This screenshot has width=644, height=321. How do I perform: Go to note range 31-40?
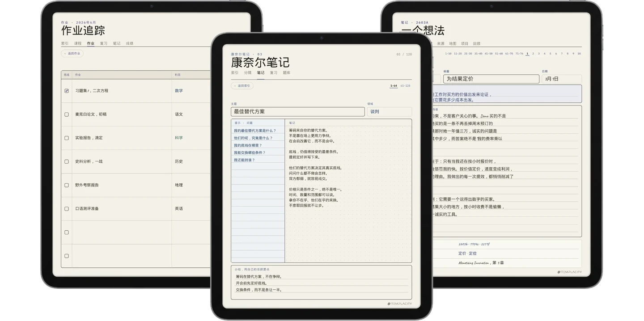click(x=478, y=54)
